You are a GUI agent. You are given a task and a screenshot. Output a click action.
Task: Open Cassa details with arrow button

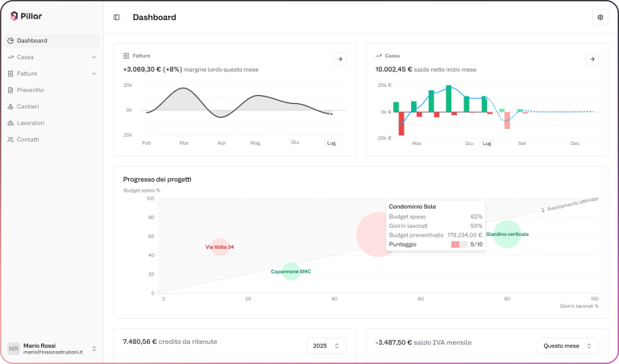[592, 59]
